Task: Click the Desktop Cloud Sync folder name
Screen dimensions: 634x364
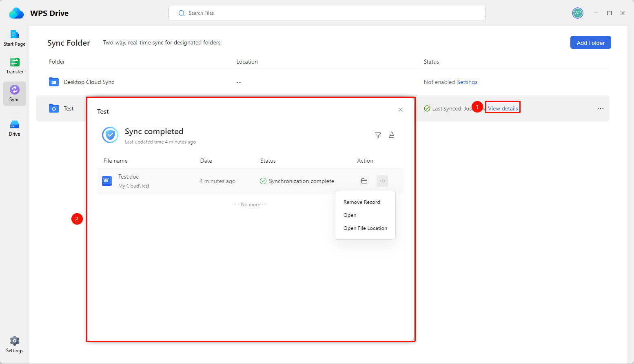Action: pyautogui.click(x=89, y=82)
